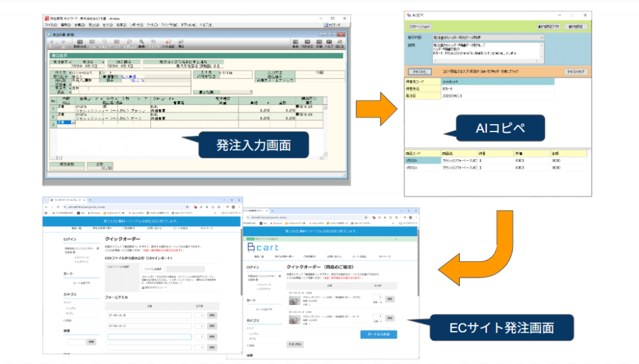Viewport: 639px width, 364px height.
Task: Click the カートに入れる button on Bcart
Action: pyautogui.click(x=379, y=335)
